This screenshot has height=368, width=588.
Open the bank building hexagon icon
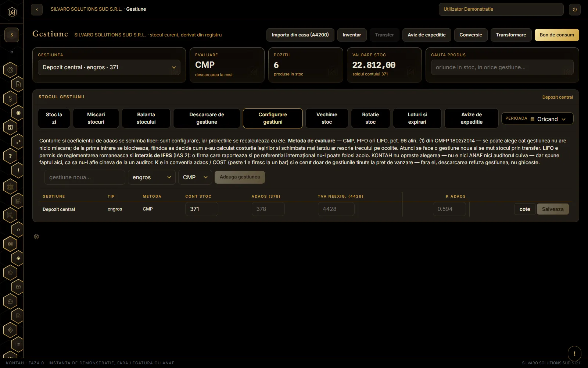pos(10,187)
